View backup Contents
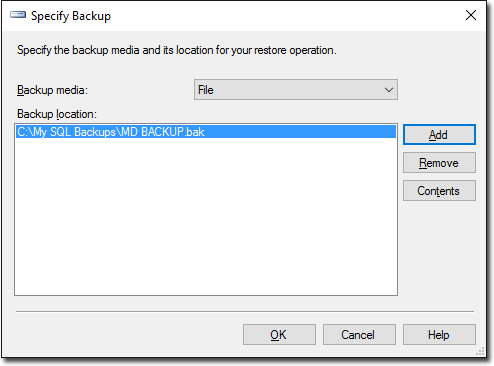Viewport: 494px width, 366px height. [439, 191]
